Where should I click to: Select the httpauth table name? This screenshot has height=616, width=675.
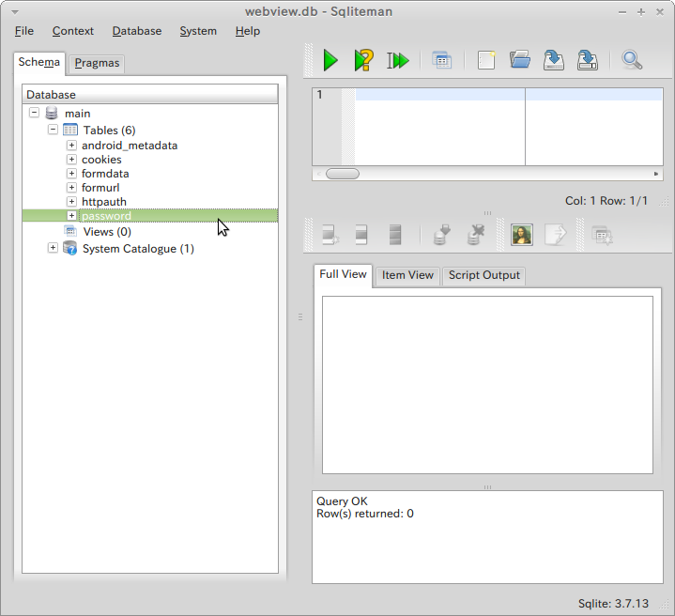[104, 202]
